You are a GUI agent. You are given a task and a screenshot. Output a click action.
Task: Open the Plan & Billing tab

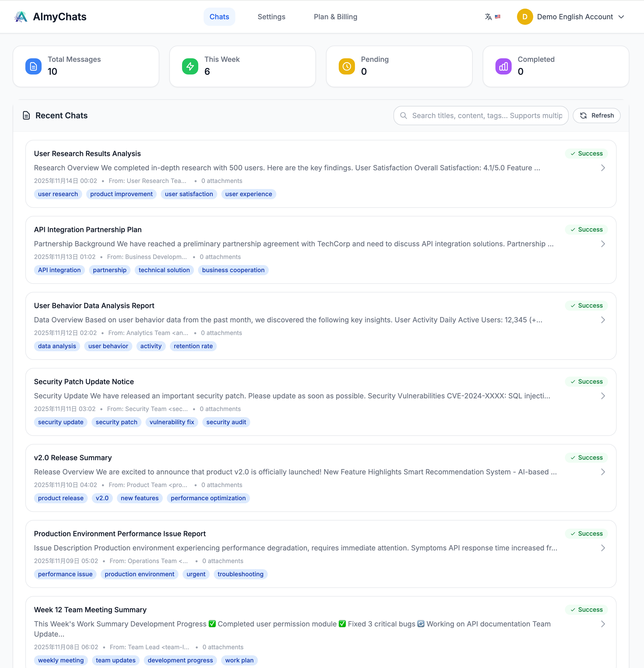(335, 16)
